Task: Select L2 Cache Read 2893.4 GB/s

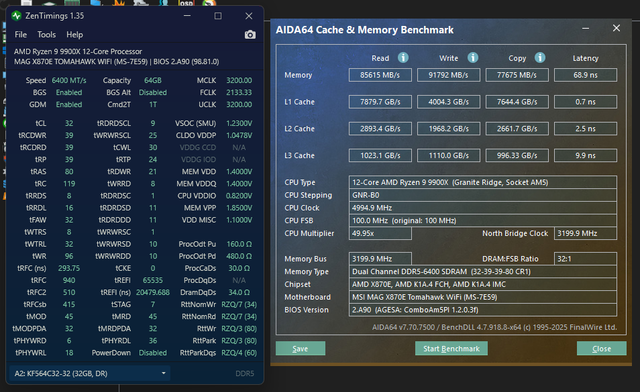Action: (x=380, y=129)
